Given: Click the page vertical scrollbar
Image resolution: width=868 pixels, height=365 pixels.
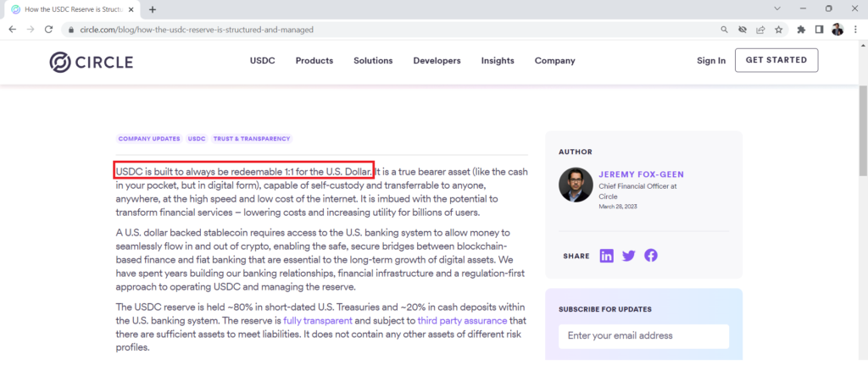Looking at the screenshot, I should pos(862,169).
